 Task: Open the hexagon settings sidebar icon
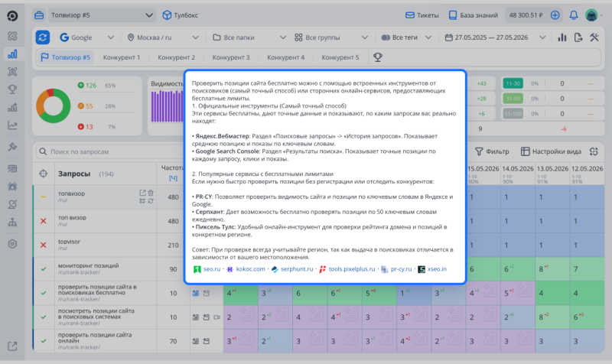click(x=12, y=244)
